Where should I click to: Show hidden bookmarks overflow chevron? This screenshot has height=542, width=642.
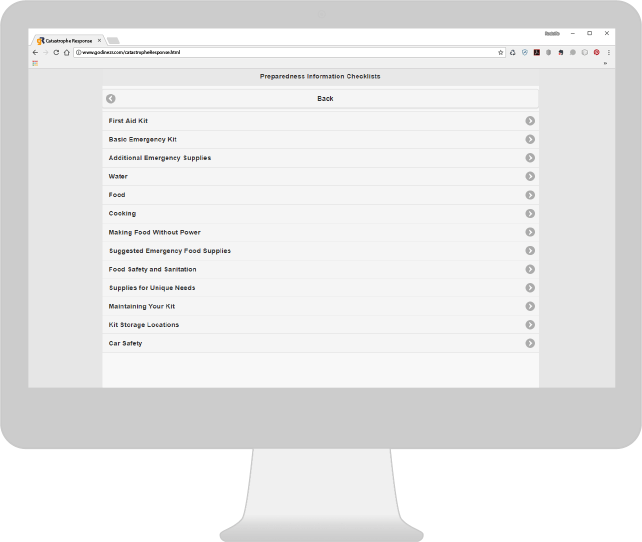[x=605, y=63]
